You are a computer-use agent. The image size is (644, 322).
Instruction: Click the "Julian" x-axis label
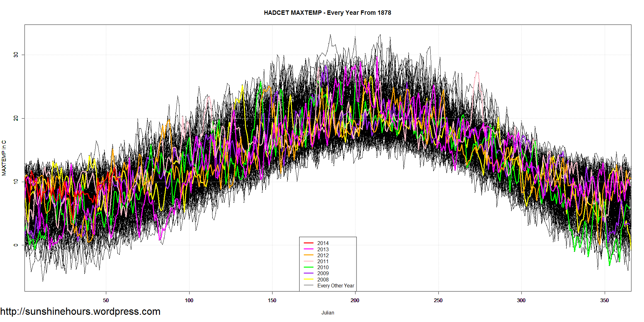[328, 313]
